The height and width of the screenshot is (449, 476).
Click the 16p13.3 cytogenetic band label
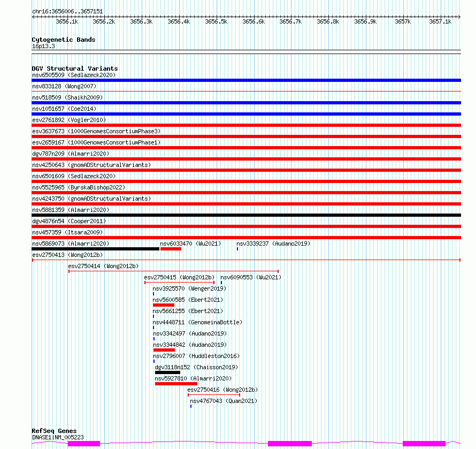tap(43, 46)
